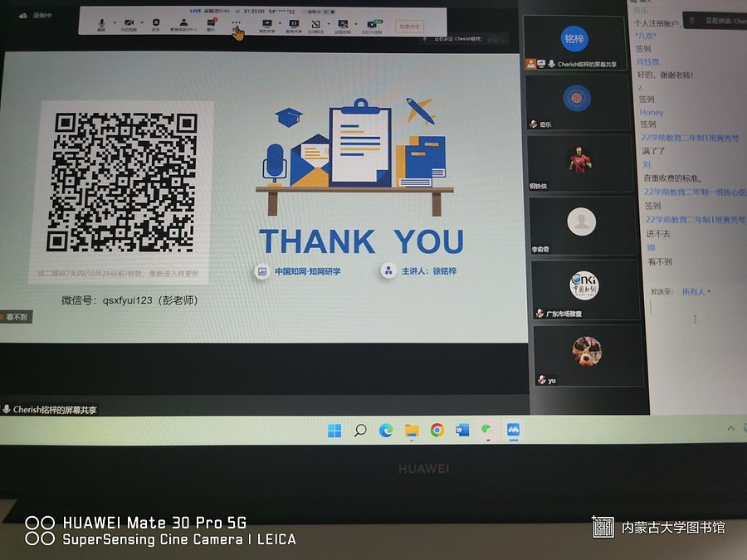Screen dimensions: 747x560
Task: Open Windows Search from the taskbar
Action: (361, 431)
